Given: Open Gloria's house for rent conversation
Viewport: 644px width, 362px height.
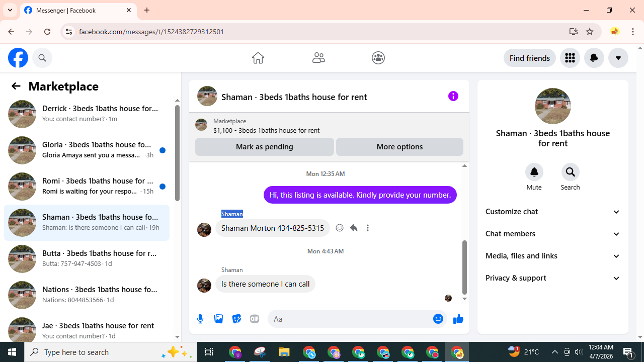Looking at the screenshot, I should coord(87,150).
